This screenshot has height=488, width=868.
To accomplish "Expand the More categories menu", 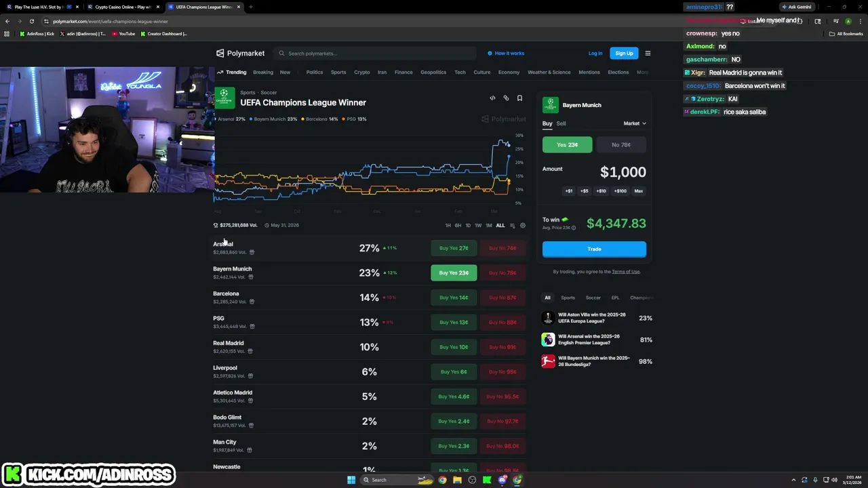I will (x=642, y=72).
